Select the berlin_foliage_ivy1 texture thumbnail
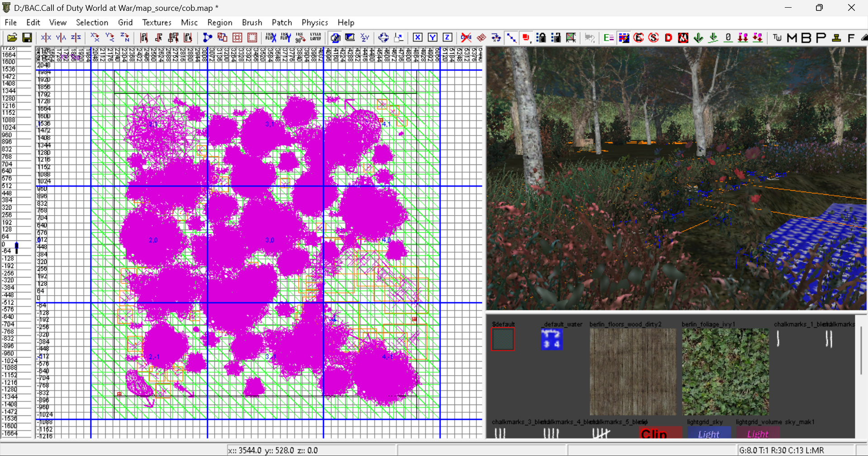The image size is (868, 456). point(725,371)
